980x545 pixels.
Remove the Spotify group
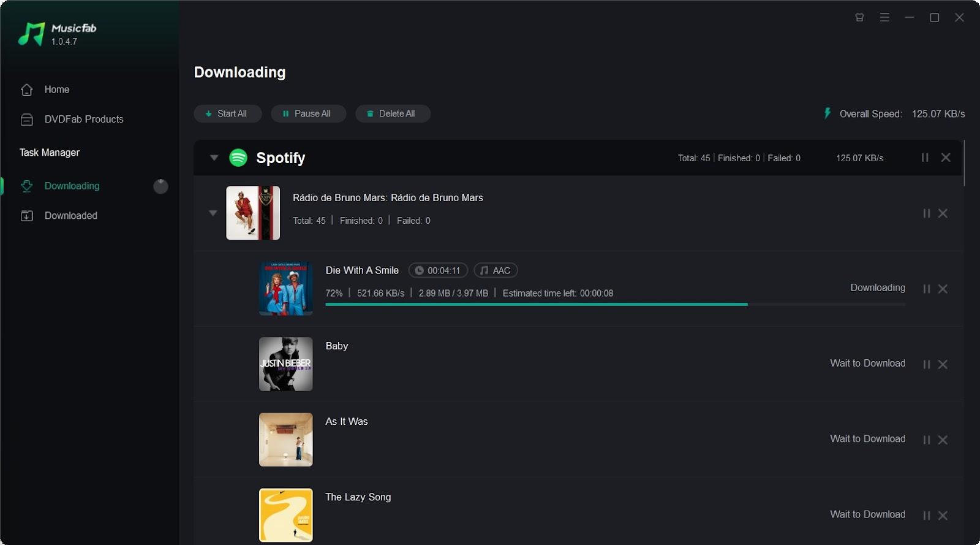pos(946,158)
